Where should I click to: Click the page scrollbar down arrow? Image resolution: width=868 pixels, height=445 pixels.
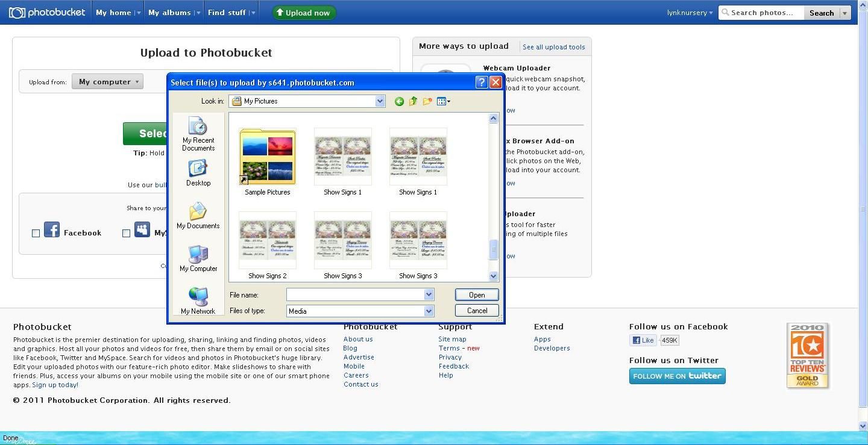(x=863, y=426)
